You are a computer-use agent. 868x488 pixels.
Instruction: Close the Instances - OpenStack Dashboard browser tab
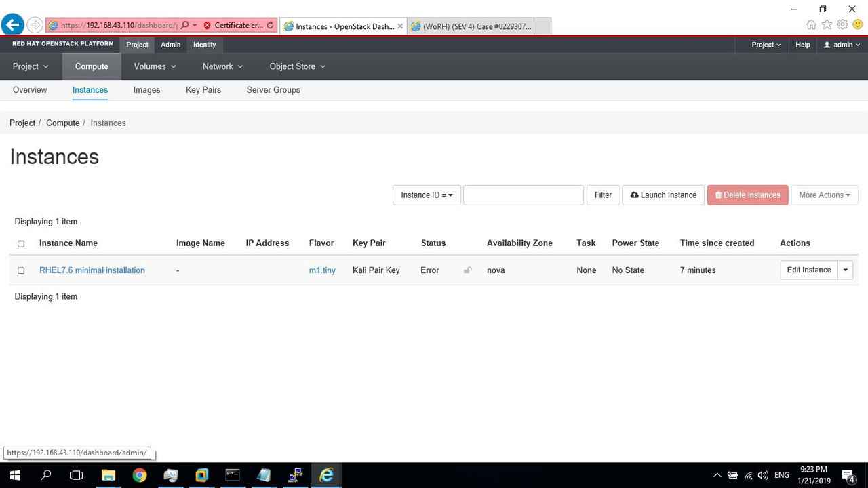tap(400, 26)
